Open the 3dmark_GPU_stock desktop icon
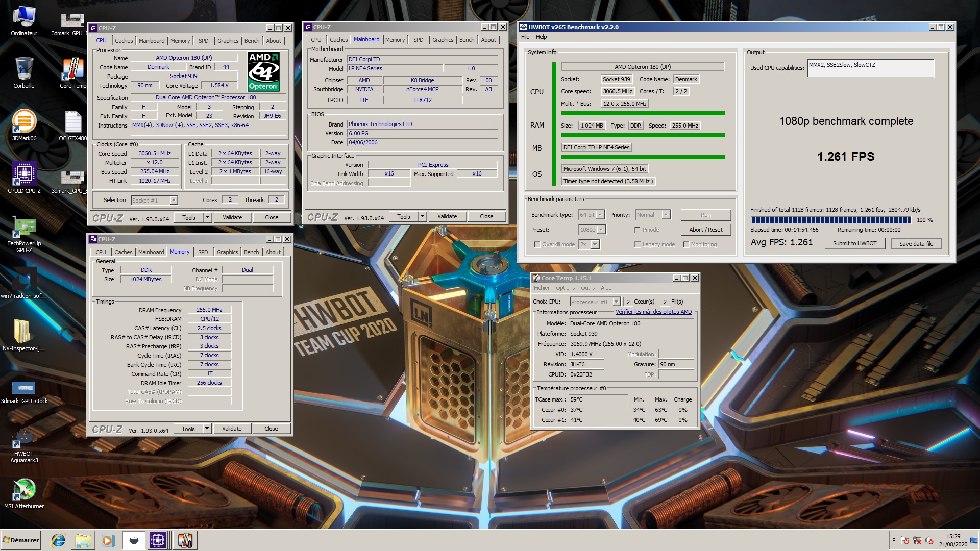Image resolution: width=980 pixels, height=551 pixels. pyautogui.click(x=24, y=392)
